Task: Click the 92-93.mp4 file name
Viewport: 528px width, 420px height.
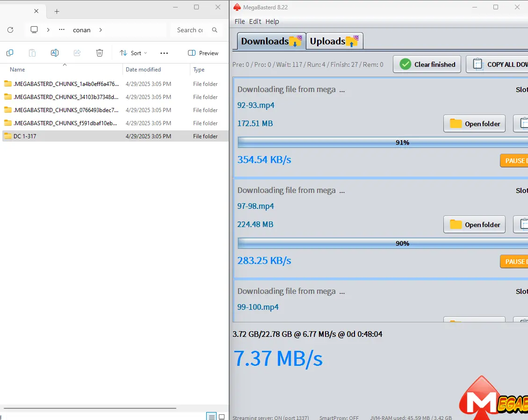Action: (x=256, y=105)
